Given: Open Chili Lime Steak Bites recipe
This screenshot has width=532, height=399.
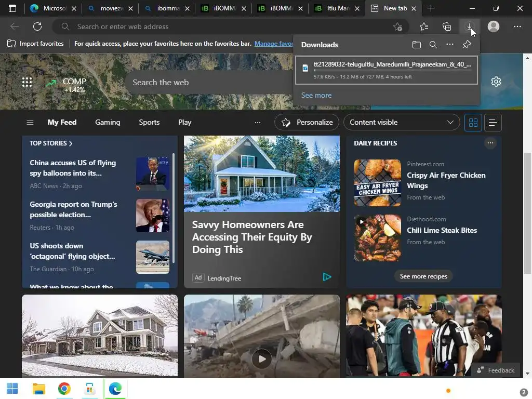Looking at the screenshot, I should tap(442, 230).
